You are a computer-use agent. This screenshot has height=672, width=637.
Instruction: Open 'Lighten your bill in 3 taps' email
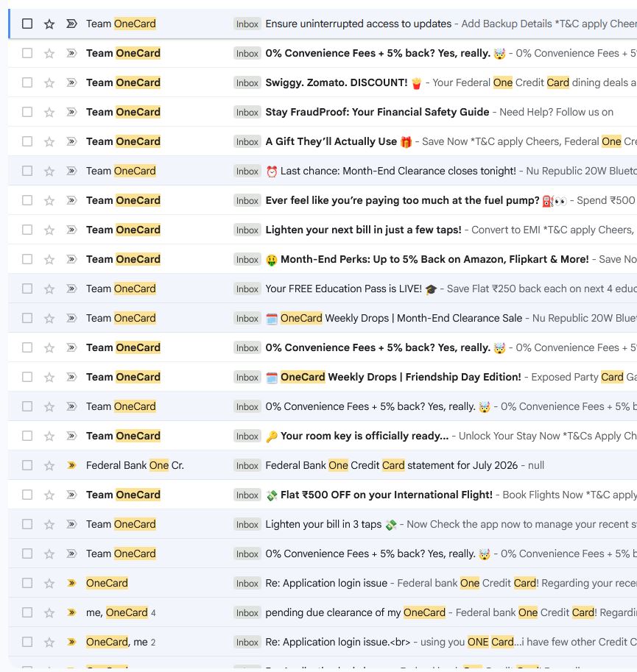click(x=323, y=524)
